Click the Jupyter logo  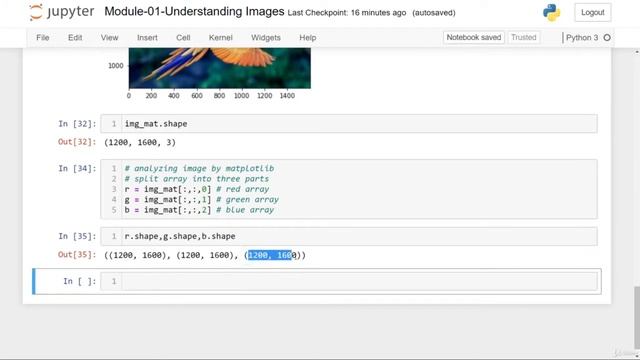pos(61,12)
